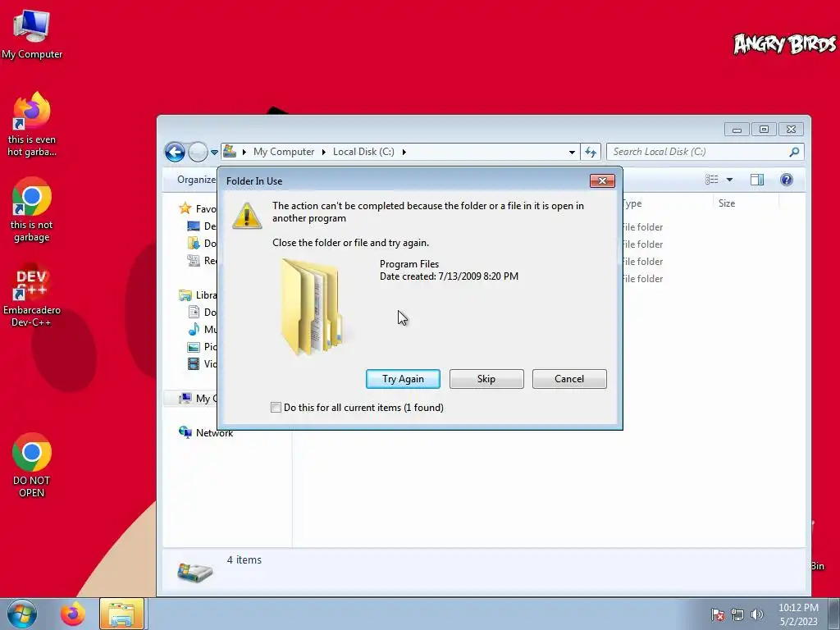Click the drive icon in details pane
840x630 pixels.
tap(195, 572)
